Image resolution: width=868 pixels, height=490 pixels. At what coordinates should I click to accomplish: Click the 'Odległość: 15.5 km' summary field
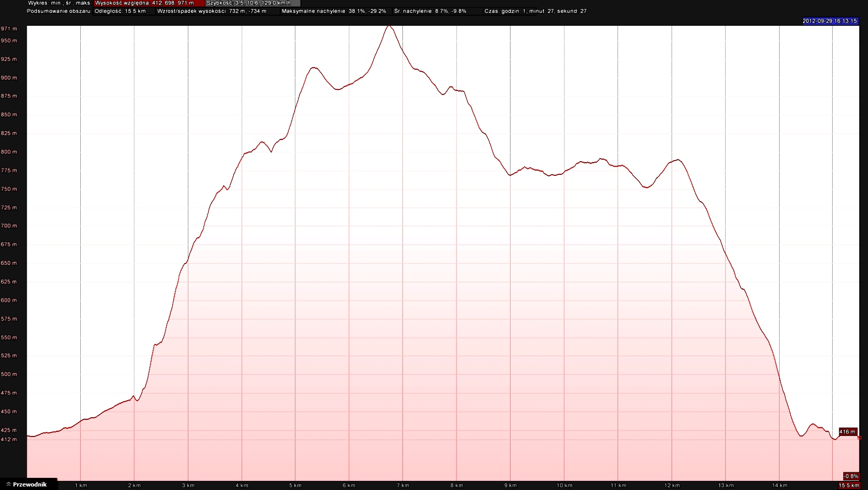click(x=120, y=11)
